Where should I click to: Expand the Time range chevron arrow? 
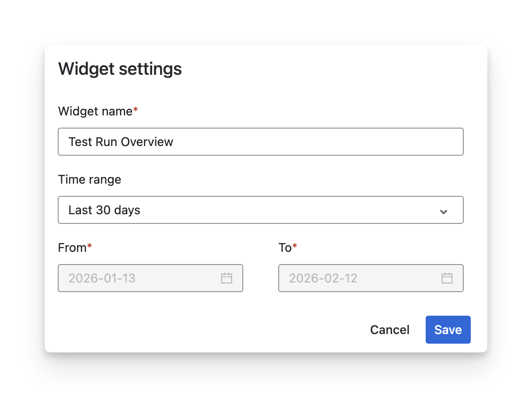tap(444, 212)
